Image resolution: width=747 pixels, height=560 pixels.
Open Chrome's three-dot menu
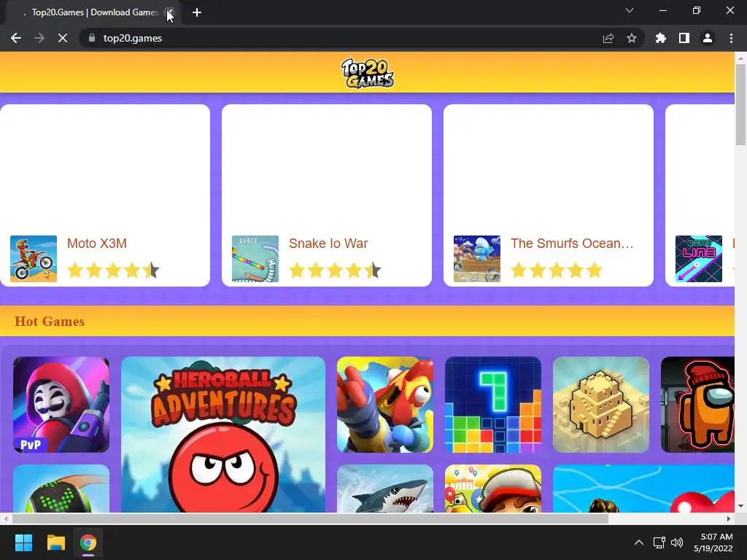(x=731, y=38)
